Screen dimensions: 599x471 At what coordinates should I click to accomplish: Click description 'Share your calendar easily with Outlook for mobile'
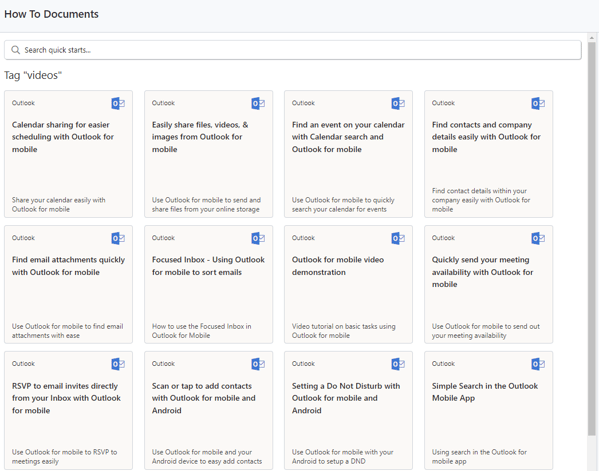point(58,204)
